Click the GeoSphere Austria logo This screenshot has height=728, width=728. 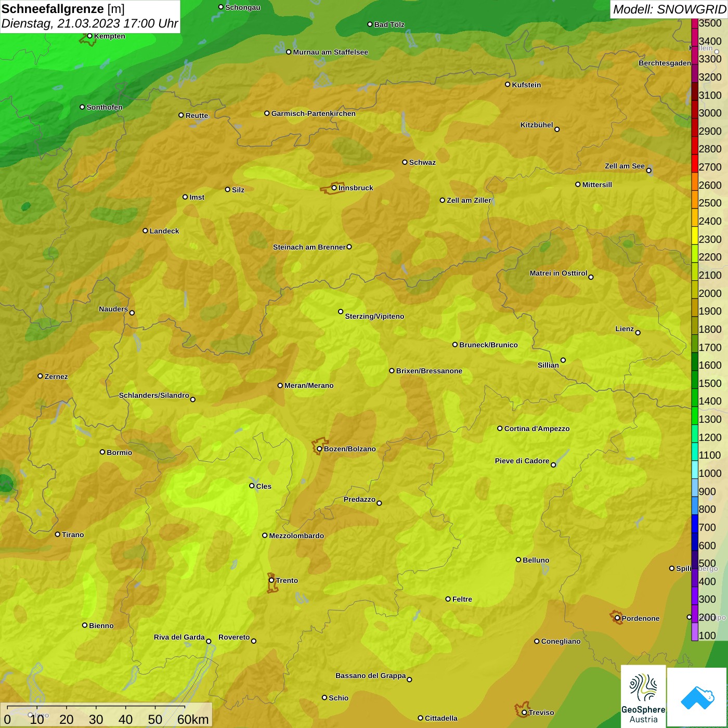[643, 696]
